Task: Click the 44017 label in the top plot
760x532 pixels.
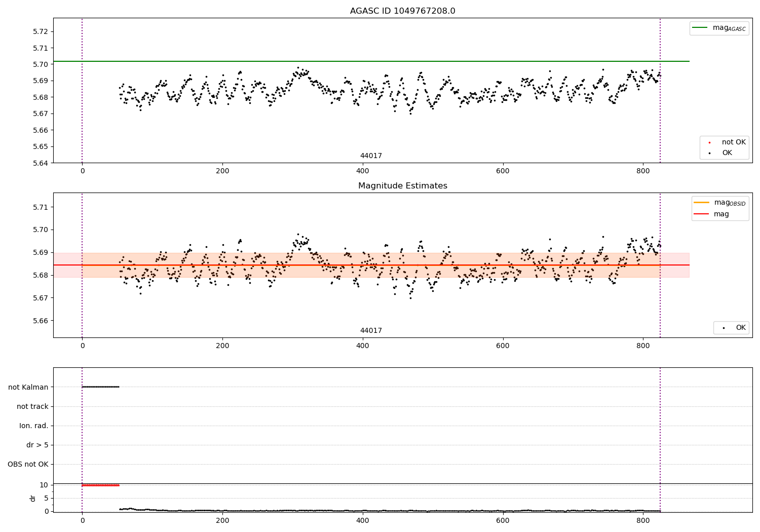Action: pos(371,156)
